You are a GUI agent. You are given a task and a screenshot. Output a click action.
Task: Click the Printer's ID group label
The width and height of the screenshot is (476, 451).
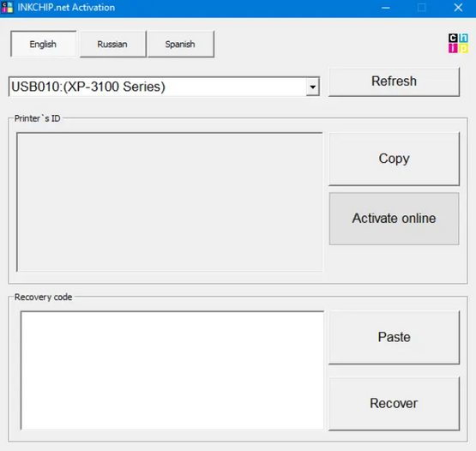pyautogui.click(x=38, y=118)
